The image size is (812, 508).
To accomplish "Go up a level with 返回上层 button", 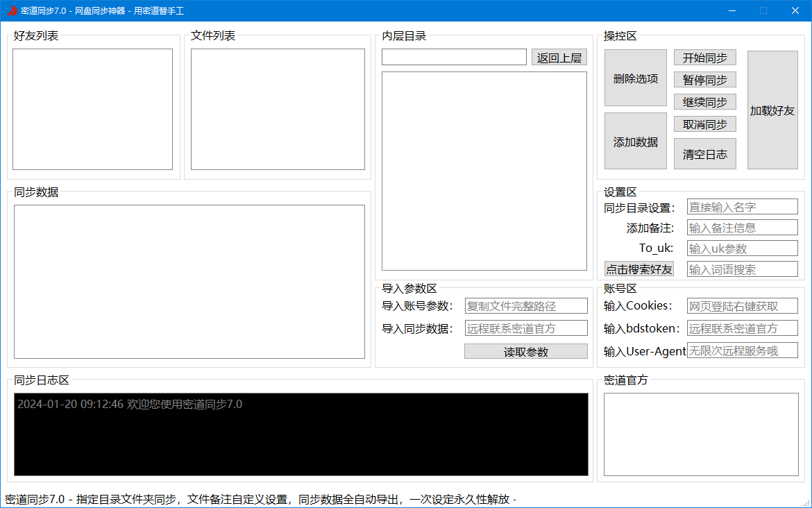I will tap(559, 57).
